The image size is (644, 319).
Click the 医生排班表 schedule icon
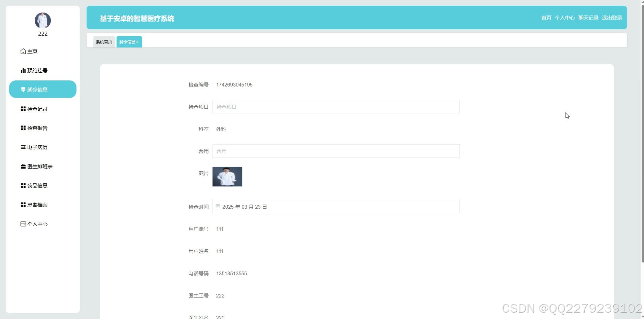click(23, 166)
